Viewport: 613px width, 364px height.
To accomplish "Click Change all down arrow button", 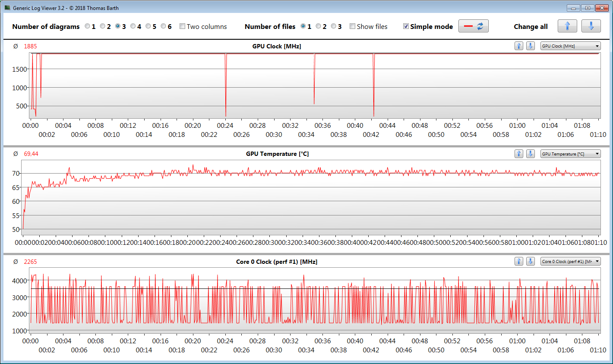I will [591, 26].
